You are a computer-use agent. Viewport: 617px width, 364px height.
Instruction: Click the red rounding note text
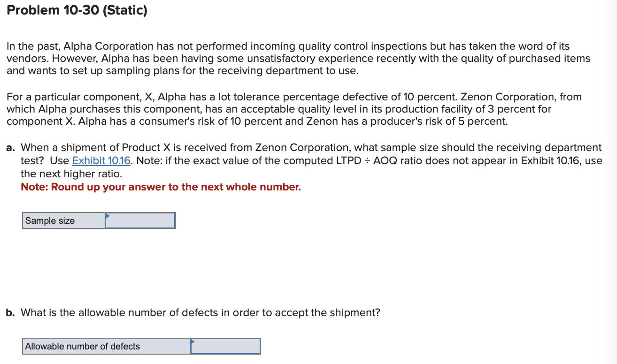[160, 187]
